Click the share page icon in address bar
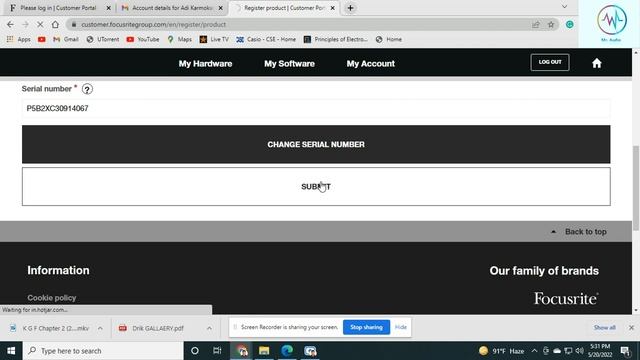Image resolution: width=640 pixels, height=360 pixels. (x=536, y=24)
